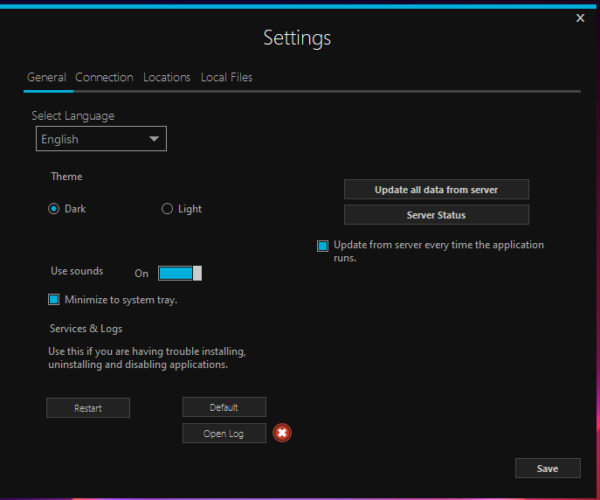Screen dimensions: 600x500
Task: Show the Local Files tab
Action: coord(226,77)
